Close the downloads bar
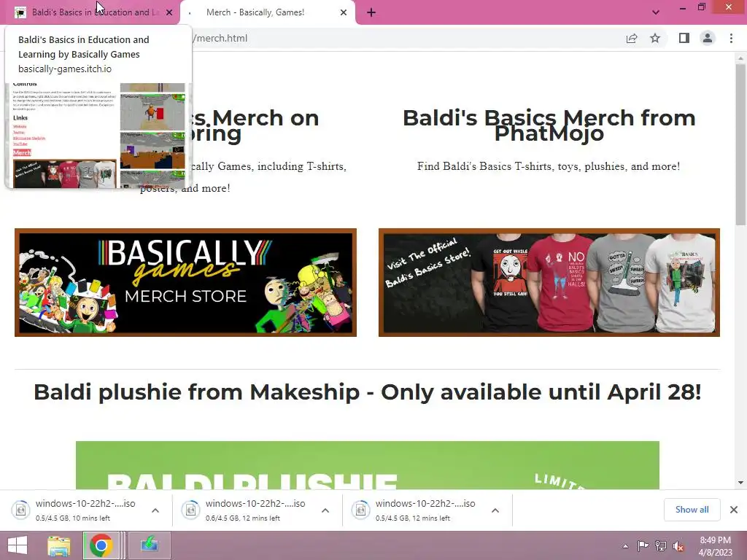The width and height of the screenshot is (747, 560). click(734, 510)
